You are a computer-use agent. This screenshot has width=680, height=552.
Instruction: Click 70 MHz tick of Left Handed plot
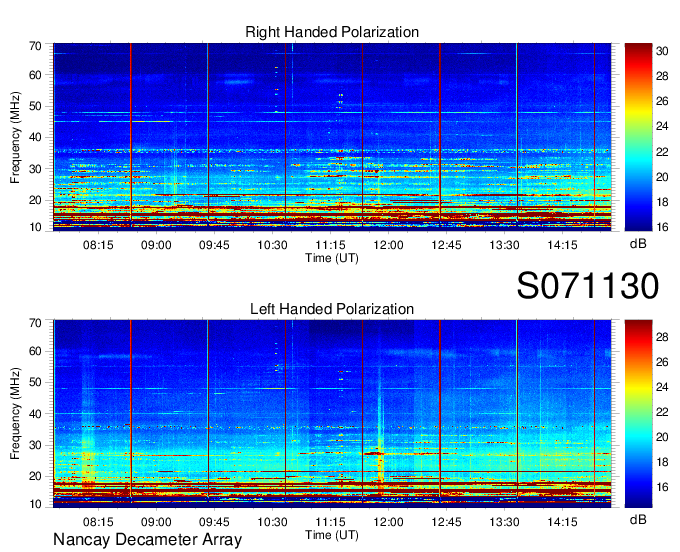point(35,323)
